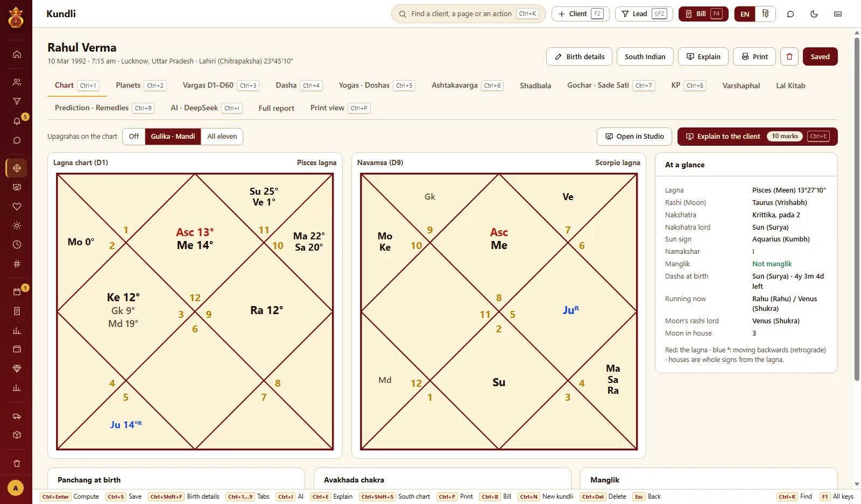The height and width of the screenshot is (504, 861).
Task: Click the search box 'Find a client'
Action: point(468,14)
